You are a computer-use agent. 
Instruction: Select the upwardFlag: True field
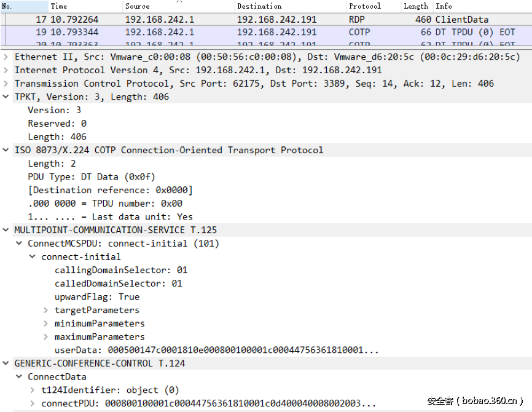(97, 297)
